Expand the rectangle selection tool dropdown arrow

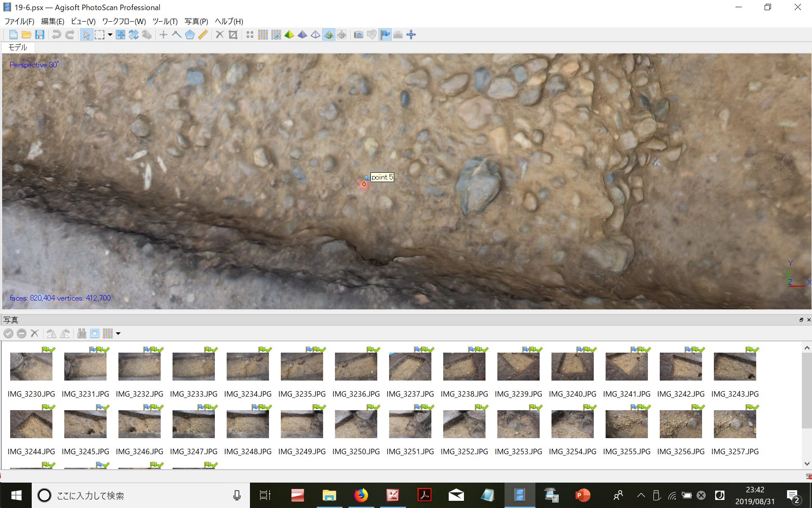tap(110, 35)
